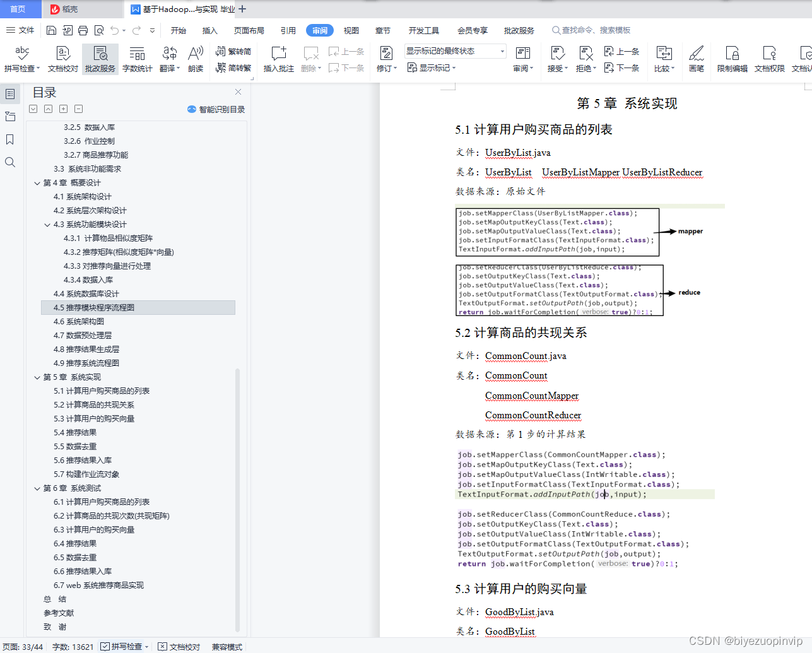
Task: Close the 目录 navigation pane
Action: (x=238, y=92)
